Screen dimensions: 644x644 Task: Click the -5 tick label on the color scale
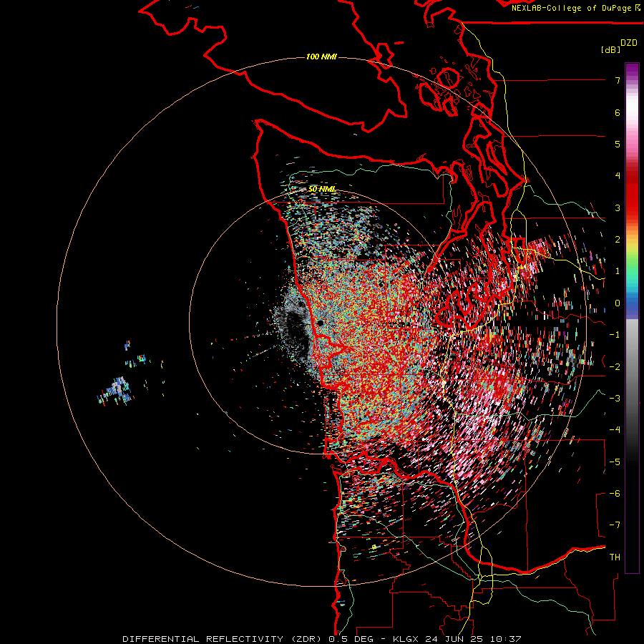[x=615, y=462]
